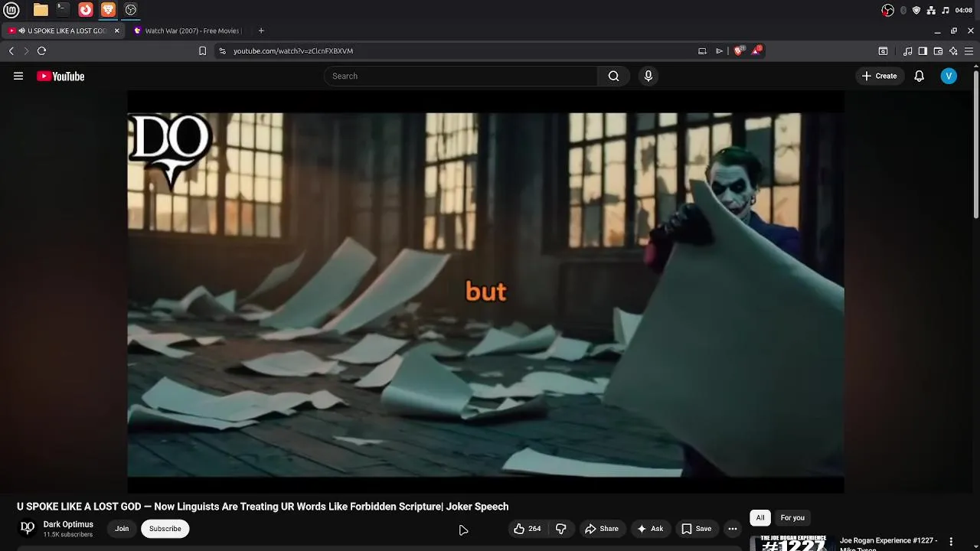Viewport: 980px width, 551px height.
Task: Launch the file manager from the panel
Action: [41, 10]
